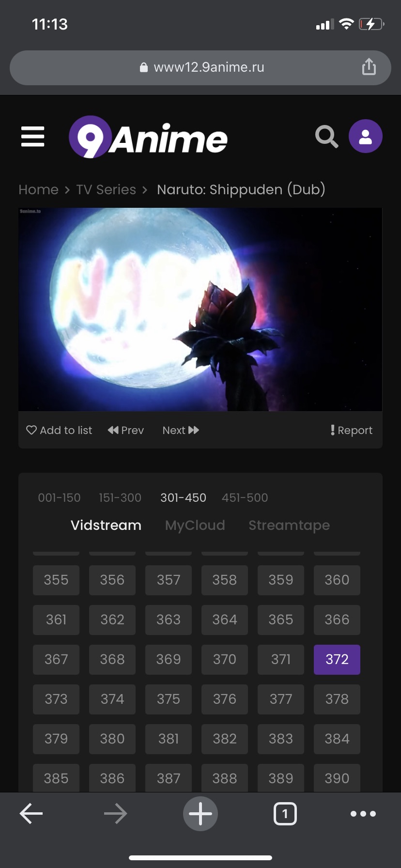Add to list with heart icon
The height and width of the screenshot is (868, 401).
pos(59,430)
